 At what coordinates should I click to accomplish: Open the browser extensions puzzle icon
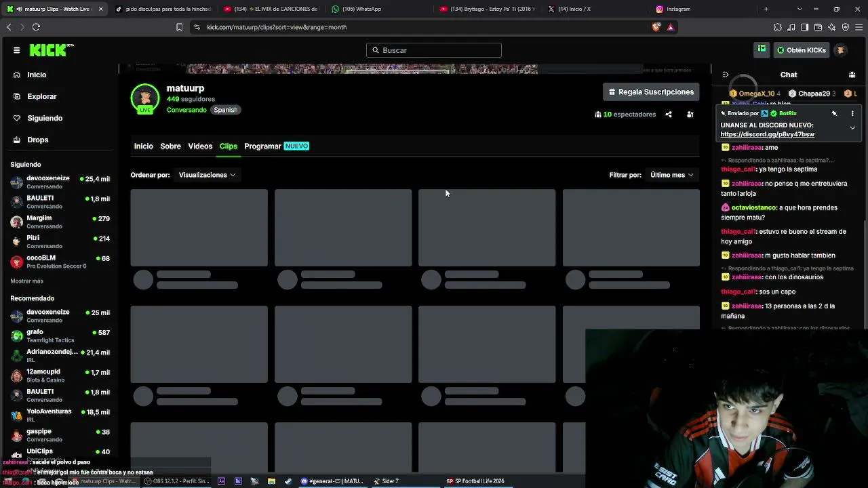click(778, 27)
